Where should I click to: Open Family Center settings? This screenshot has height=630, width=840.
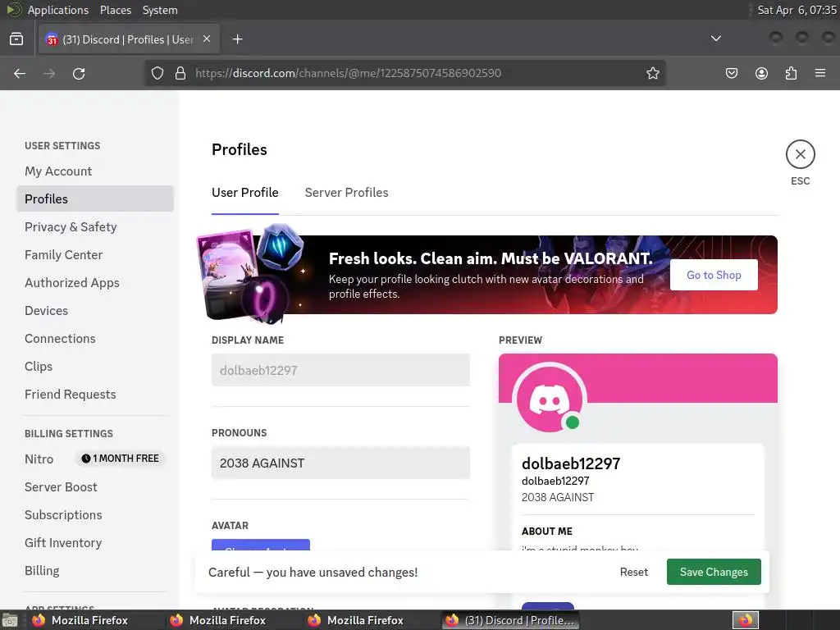(x=95, y=254)
